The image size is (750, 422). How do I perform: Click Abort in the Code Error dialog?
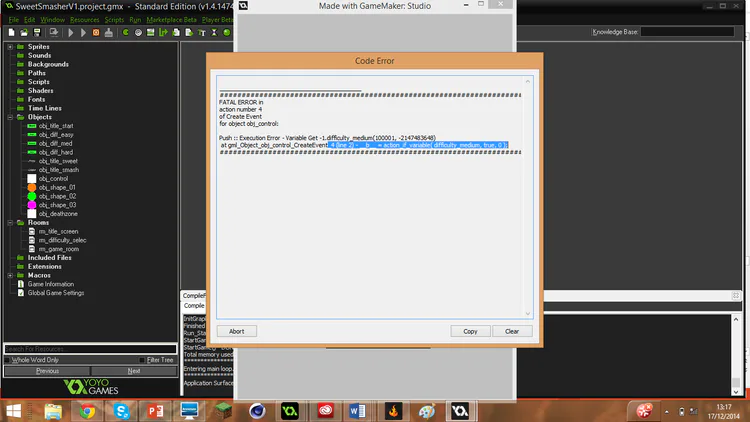[x=237, y=331]
